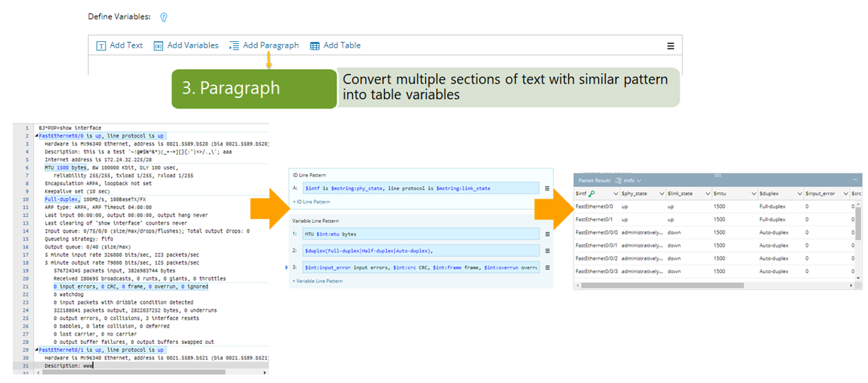Expand the $phy_state column dropdown
868x383 pixels.
(661, 194)
